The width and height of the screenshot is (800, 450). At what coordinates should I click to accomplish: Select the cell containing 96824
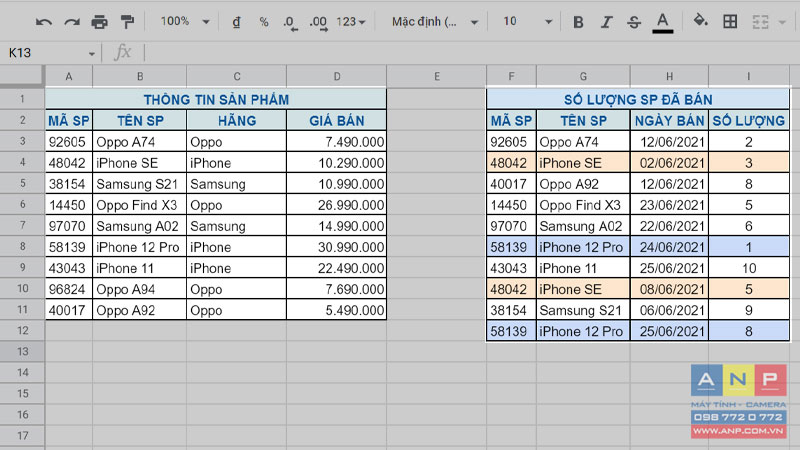pos(69,289)
